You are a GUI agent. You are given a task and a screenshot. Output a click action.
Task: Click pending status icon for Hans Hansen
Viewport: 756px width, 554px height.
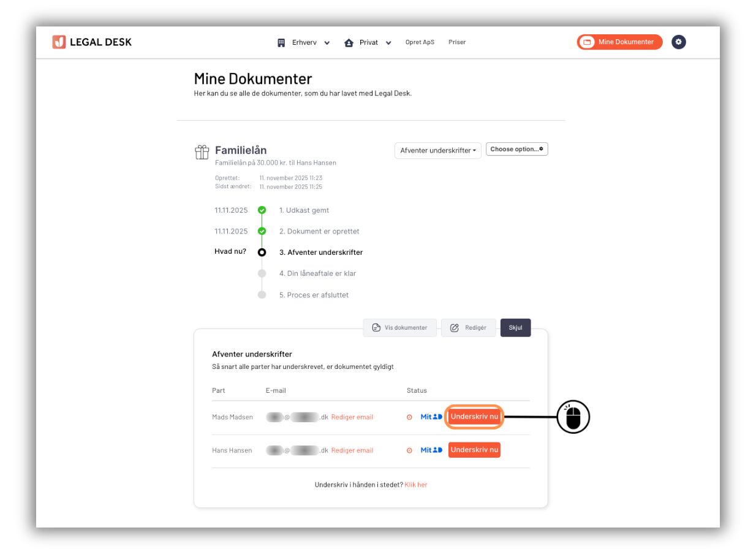409,450
